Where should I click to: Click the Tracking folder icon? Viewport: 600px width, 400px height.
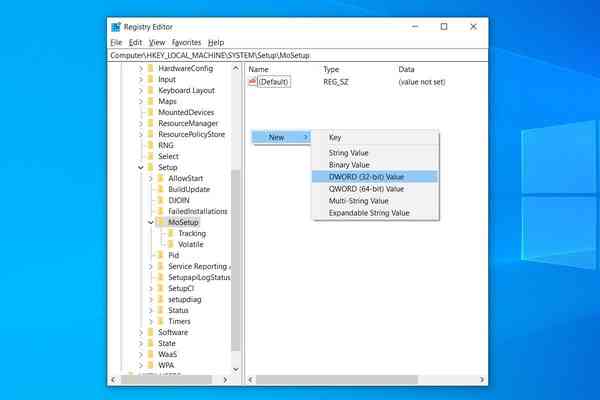point(171,234)
